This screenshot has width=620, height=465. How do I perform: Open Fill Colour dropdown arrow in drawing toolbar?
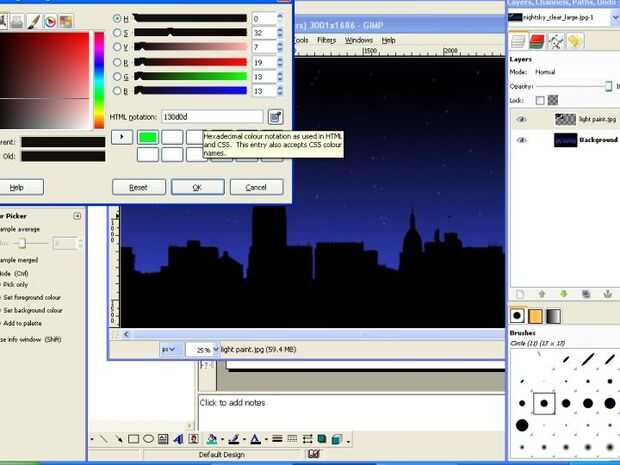pyautogui.click(x=222, y=439)
